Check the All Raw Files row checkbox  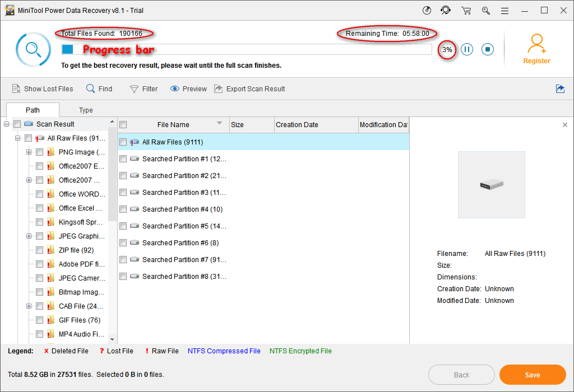pyautogui.click(x=123, y=142)
